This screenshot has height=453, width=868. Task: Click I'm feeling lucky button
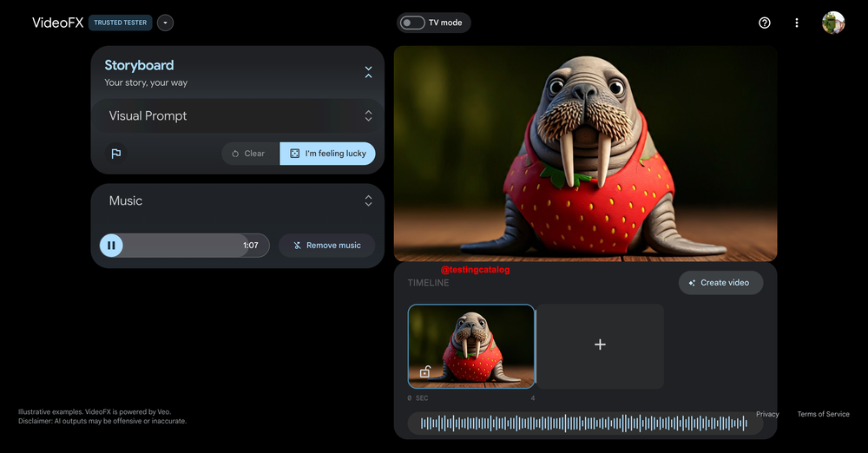(327, 154)
